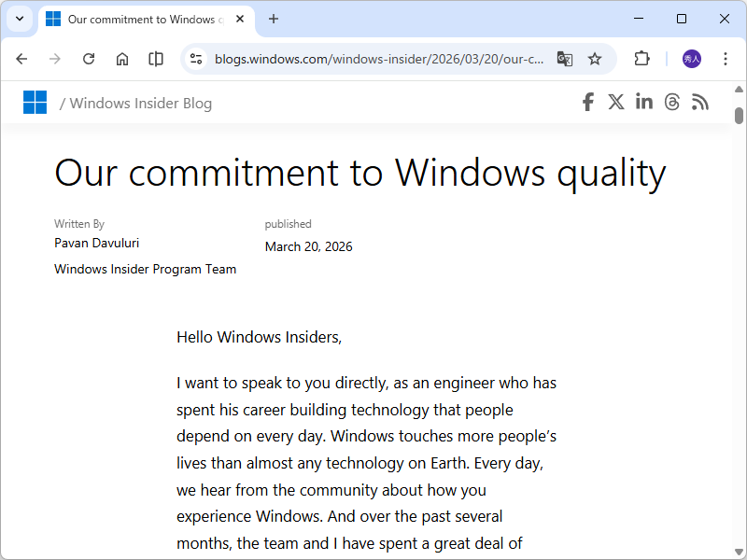
Task: Click the Pavan Davuluri author link
Action: coord(96,243)
